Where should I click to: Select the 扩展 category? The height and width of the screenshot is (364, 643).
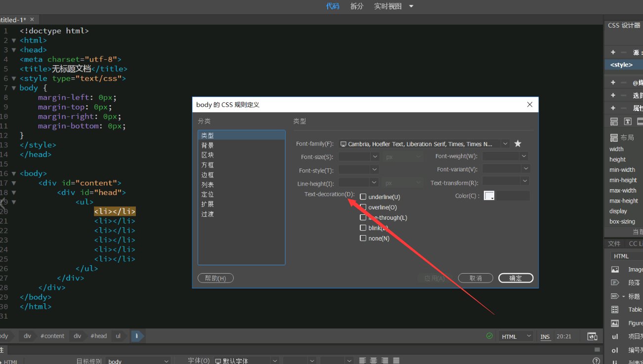[241, 204]
